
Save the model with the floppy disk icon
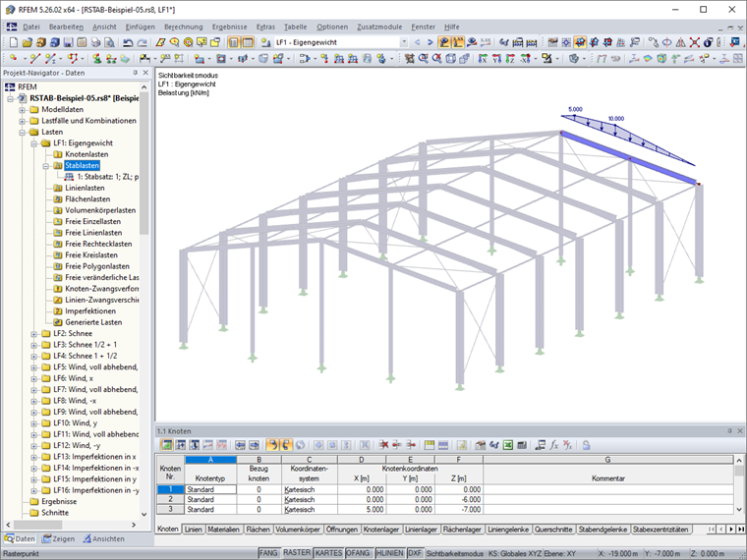68,42
